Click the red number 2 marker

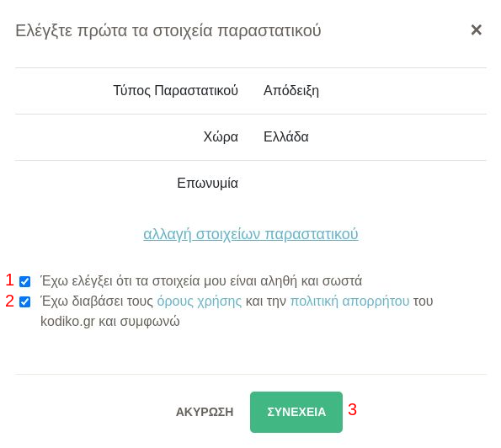point(9,301)
